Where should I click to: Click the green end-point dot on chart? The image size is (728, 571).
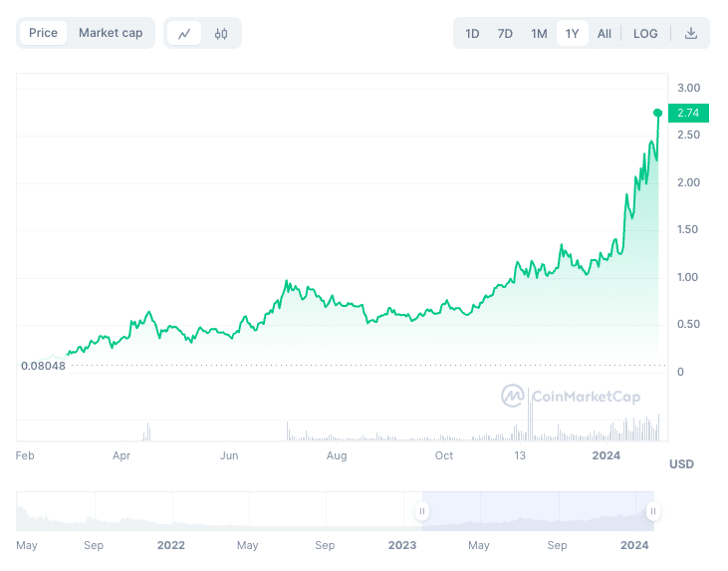coord(658,113)
